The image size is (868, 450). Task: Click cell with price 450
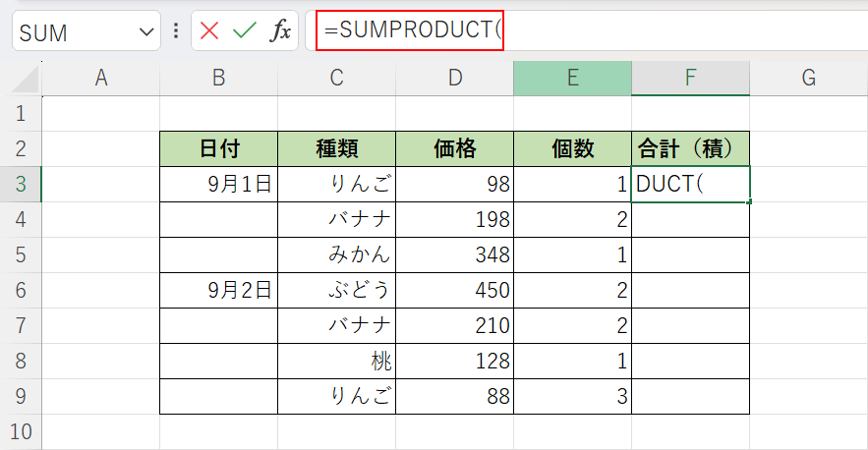[454, 290]
